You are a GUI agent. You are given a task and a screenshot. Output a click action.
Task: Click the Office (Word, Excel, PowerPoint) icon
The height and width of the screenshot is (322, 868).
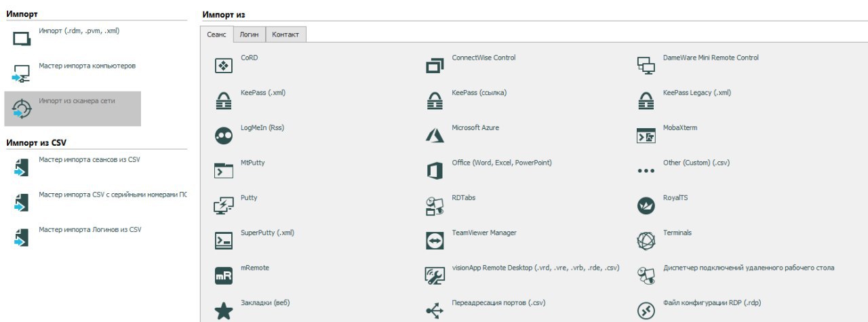(x=434, y=171)
